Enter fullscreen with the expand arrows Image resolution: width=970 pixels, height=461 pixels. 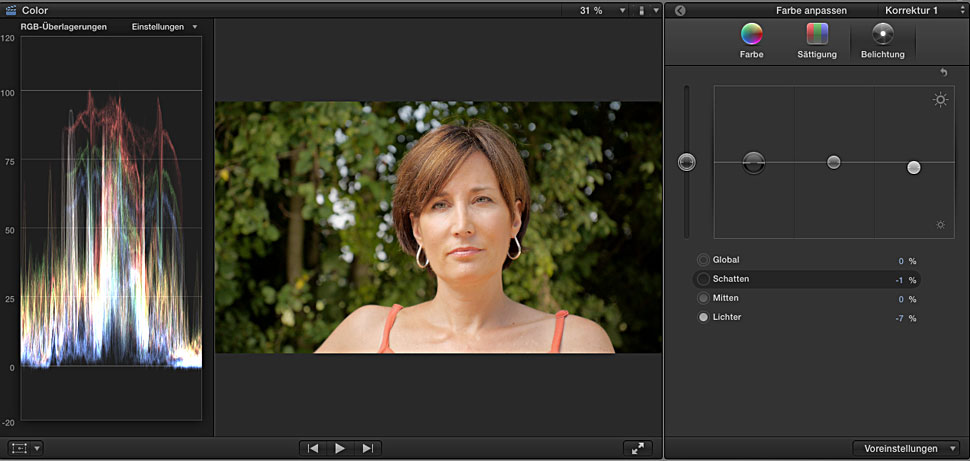tap(638, 448)
